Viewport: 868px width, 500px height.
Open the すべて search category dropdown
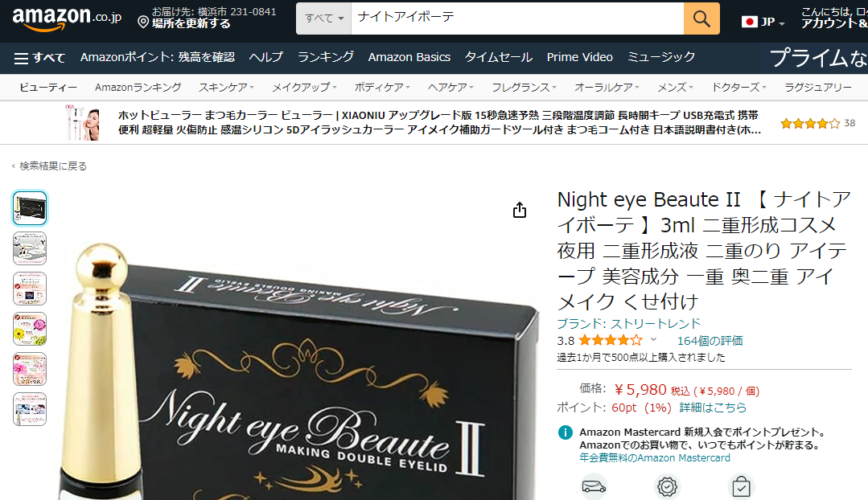pos(324,18)
